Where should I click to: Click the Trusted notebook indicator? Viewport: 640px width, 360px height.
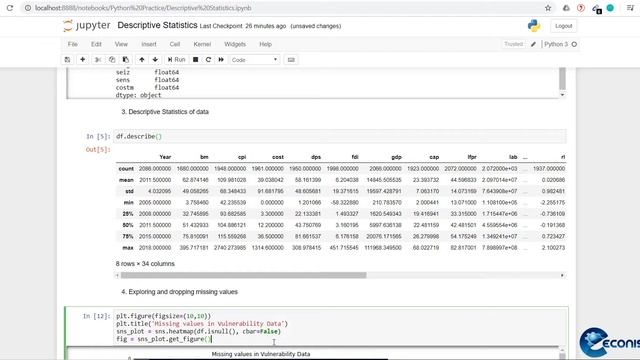coord(513,44)
